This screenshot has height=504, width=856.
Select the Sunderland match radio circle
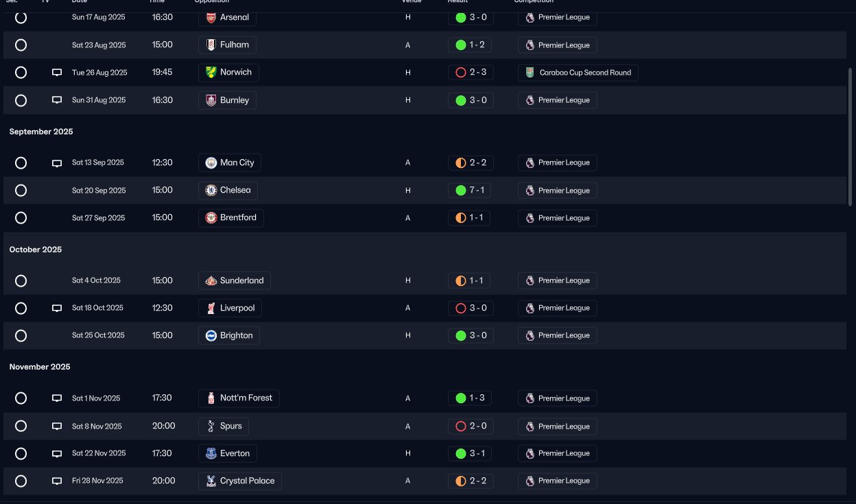tap(21, 281)
